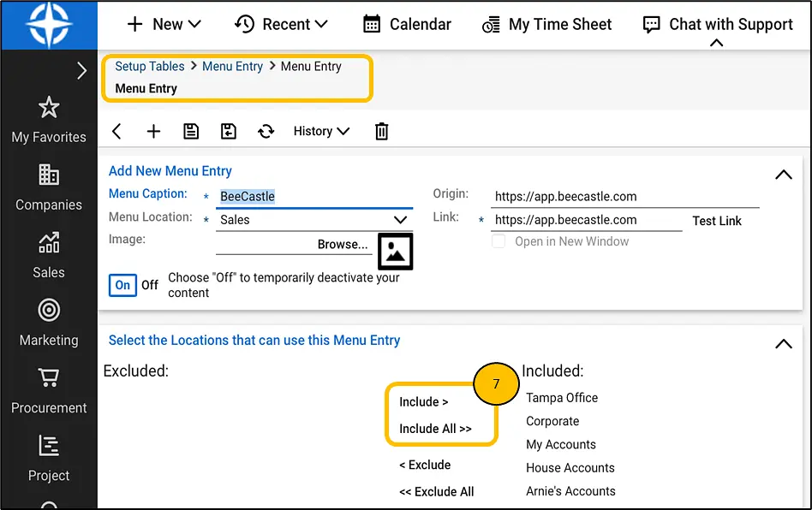Click the chat bubble support icon
The width and height of the screenshot is (812, 510).
[x=651, y=25]
